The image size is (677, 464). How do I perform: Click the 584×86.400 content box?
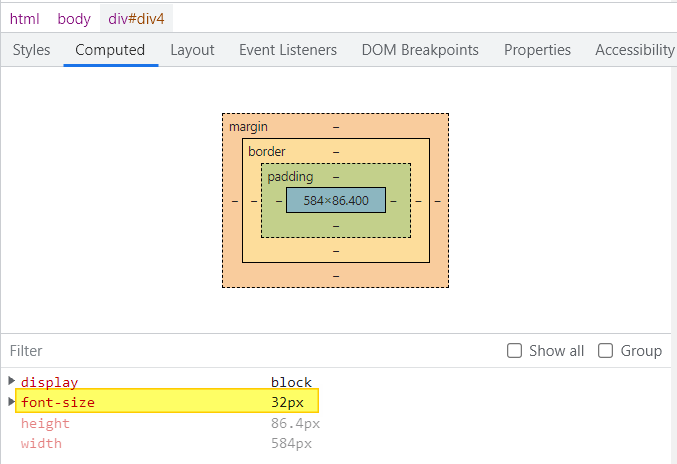coord(336,200)
